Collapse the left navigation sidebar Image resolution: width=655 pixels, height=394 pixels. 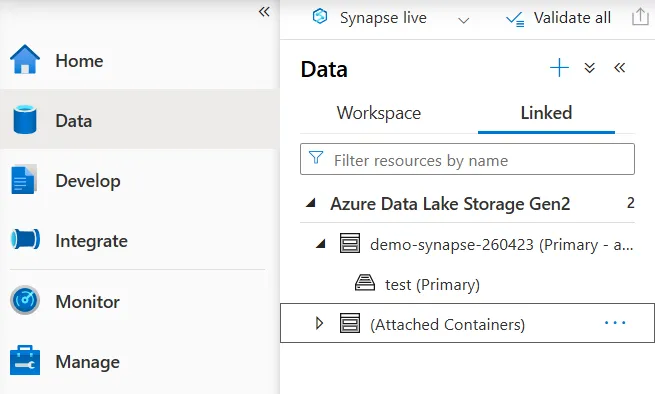point(264,11)
